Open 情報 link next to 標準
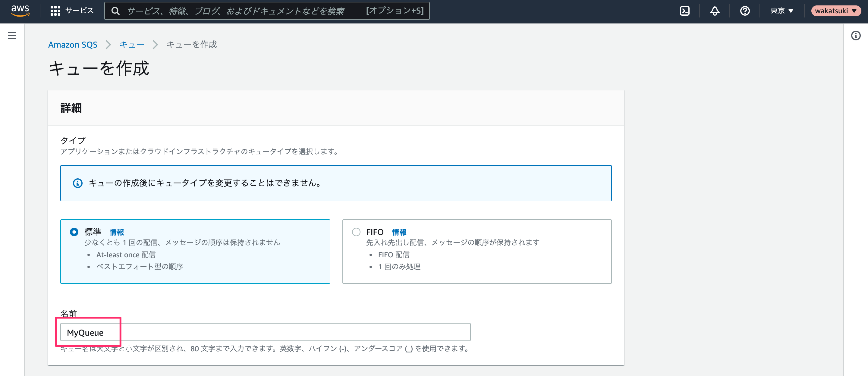Image resolution: width=868 pixels, height=376 pixels. click(x=117, y=232)
